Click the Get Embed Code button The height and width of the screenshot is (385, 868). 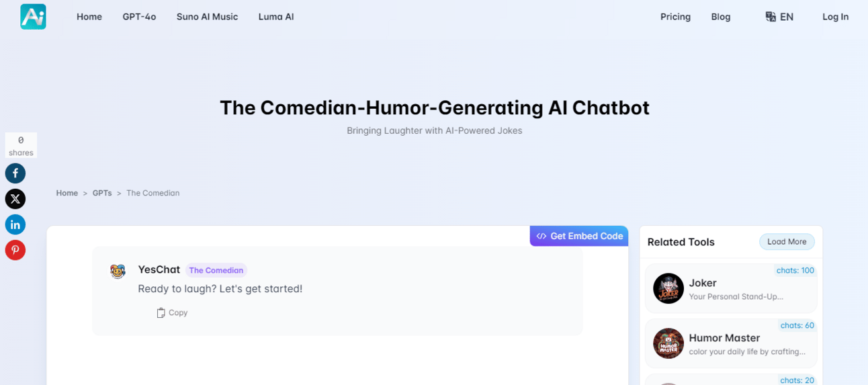579,236
